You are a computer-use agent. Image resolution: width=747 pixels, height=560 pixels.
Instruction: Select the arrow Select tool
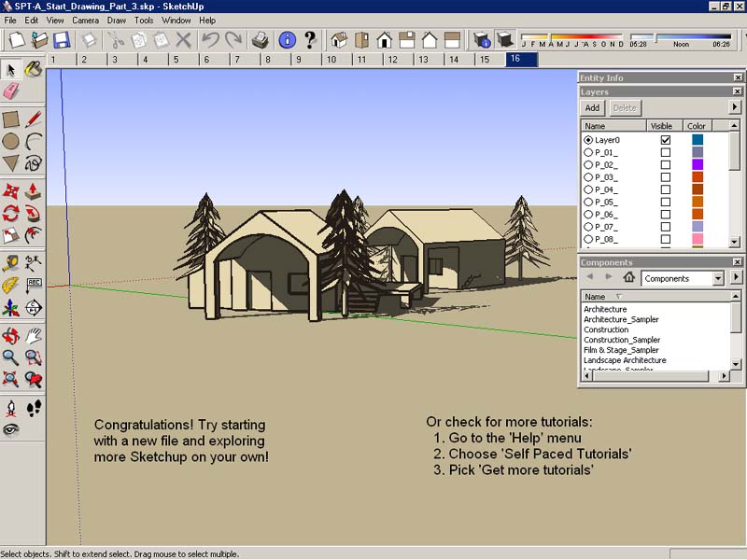pos(11,69)
